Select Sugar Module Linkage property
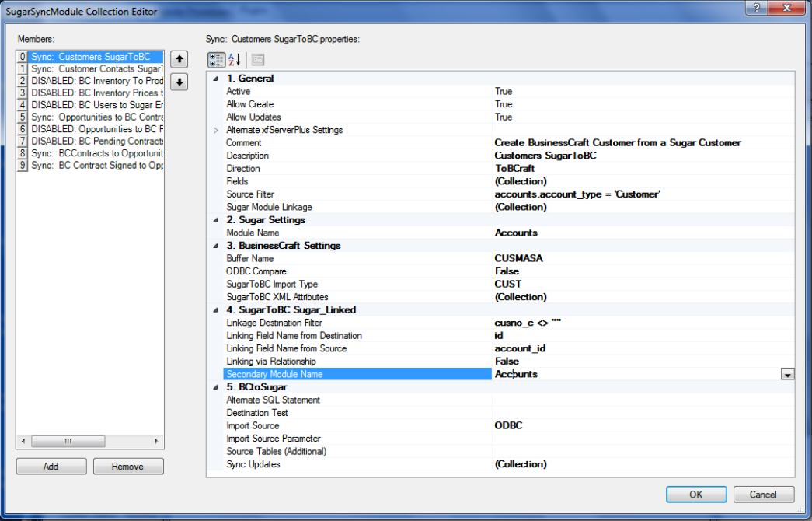 [x=509, y=208]
